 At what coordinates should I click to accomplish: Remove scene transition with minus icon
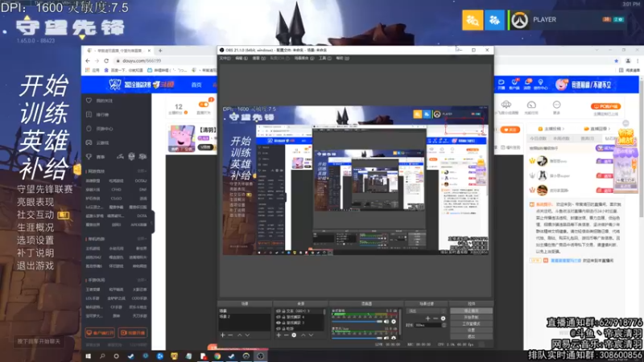436,318
